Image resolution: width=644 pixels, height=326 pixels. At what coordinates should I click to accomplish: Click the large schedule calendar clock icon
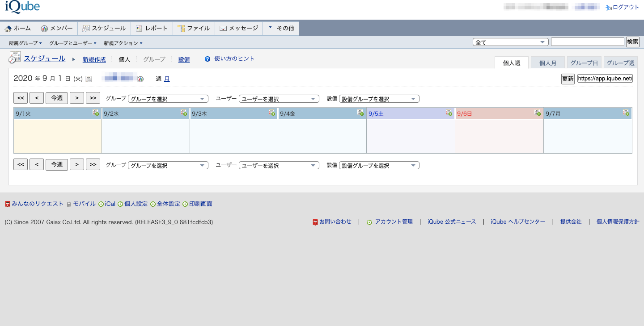click(x=15, y=58)
